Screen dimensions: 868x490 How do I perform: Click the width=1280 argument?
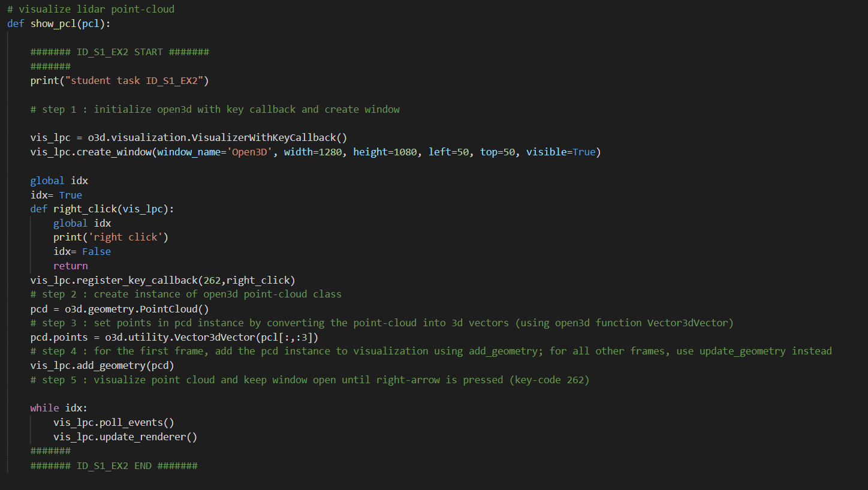click(313, 152)
